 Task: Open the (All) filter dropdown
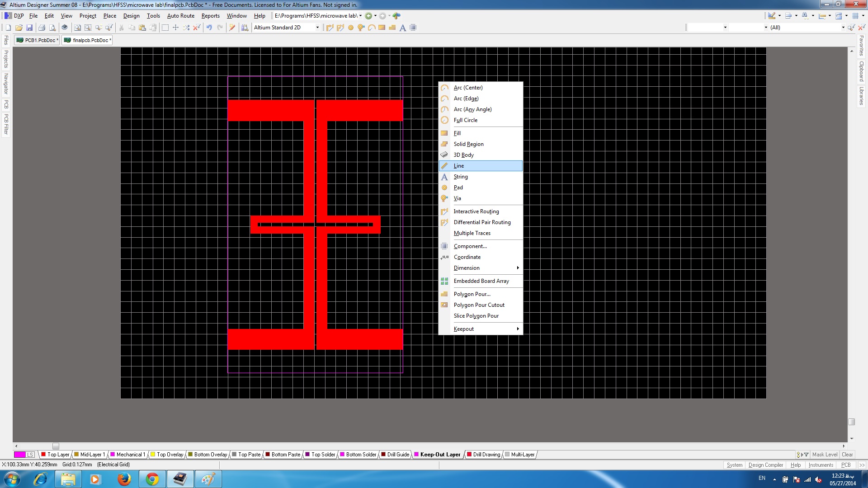click(843, 28)
